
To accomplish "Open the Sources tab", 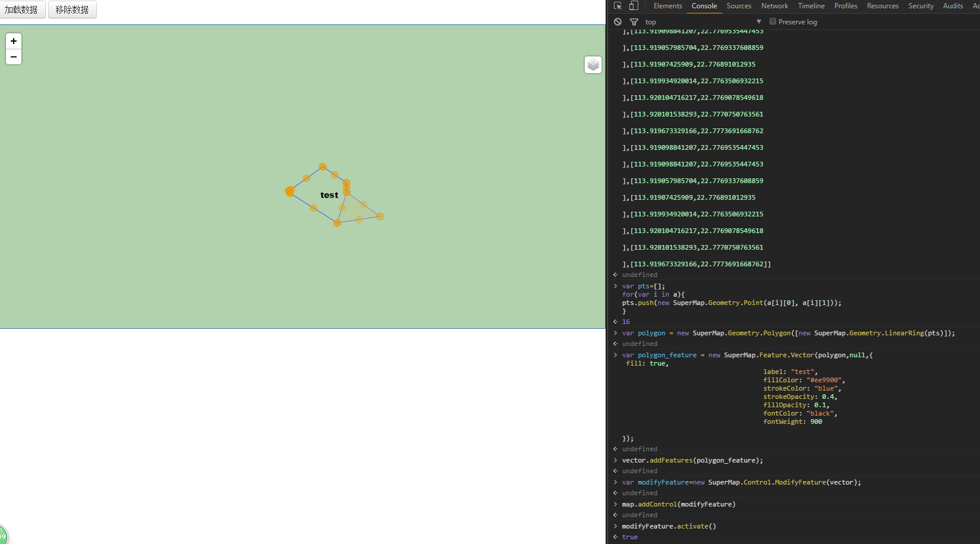I will tap(739, 6).
